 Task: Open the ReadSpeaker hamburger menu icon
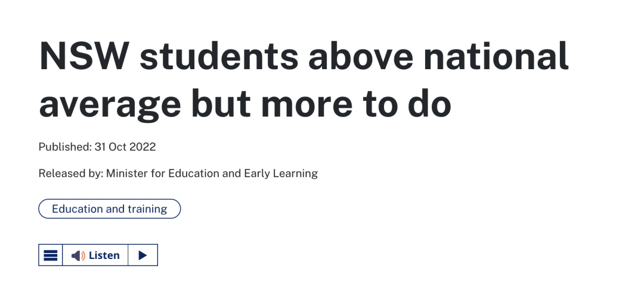coord(51,255)
